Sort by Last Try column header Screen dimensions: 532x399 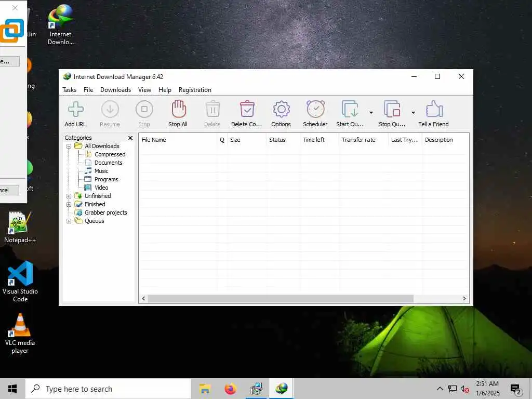pyautogui.click(x=405, y=140)
